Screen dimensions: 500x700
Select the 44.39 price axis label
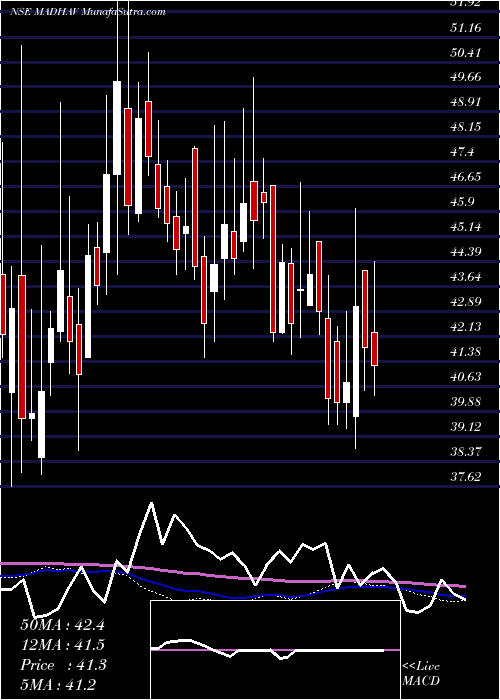click(466, 252)
